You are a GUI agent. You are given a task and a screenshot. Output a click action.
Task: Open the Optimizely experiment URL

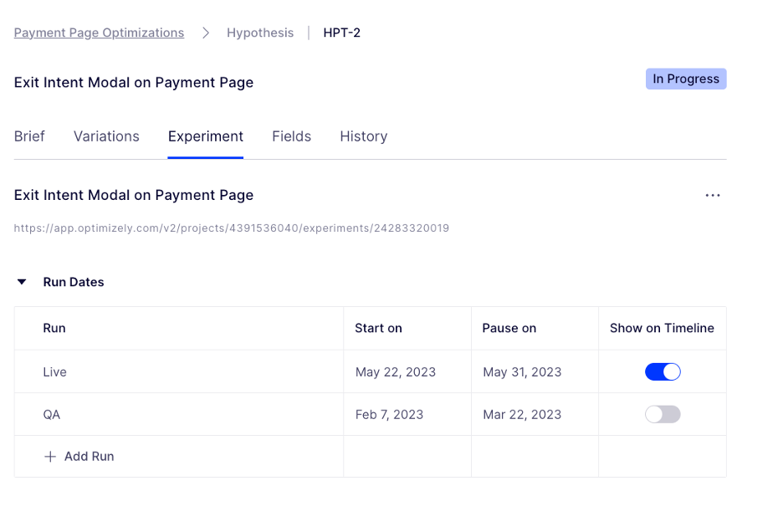[231, 228]
